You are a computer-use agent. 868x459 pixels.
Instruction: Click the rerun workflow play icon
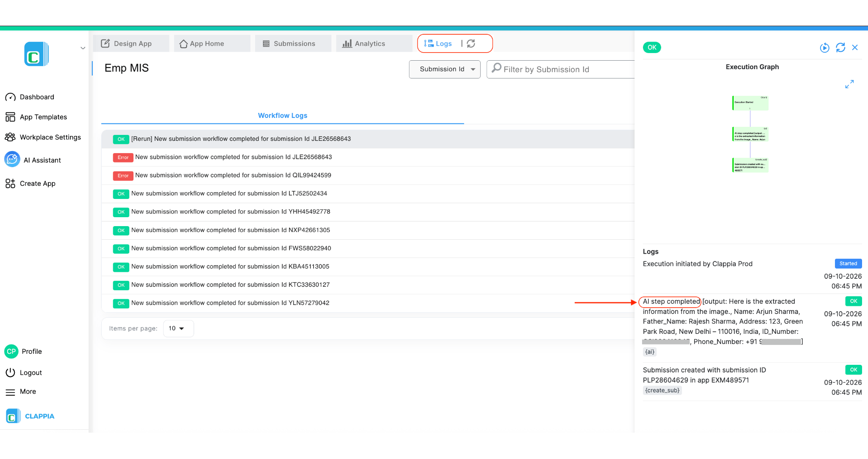(824, 48)
